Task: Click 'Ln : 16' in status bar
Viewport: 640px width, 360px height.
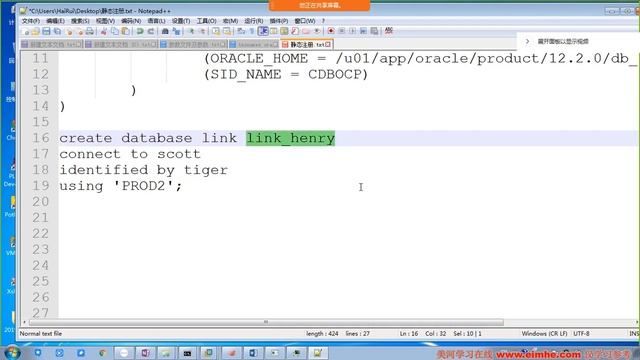Action: pos(409,333)
